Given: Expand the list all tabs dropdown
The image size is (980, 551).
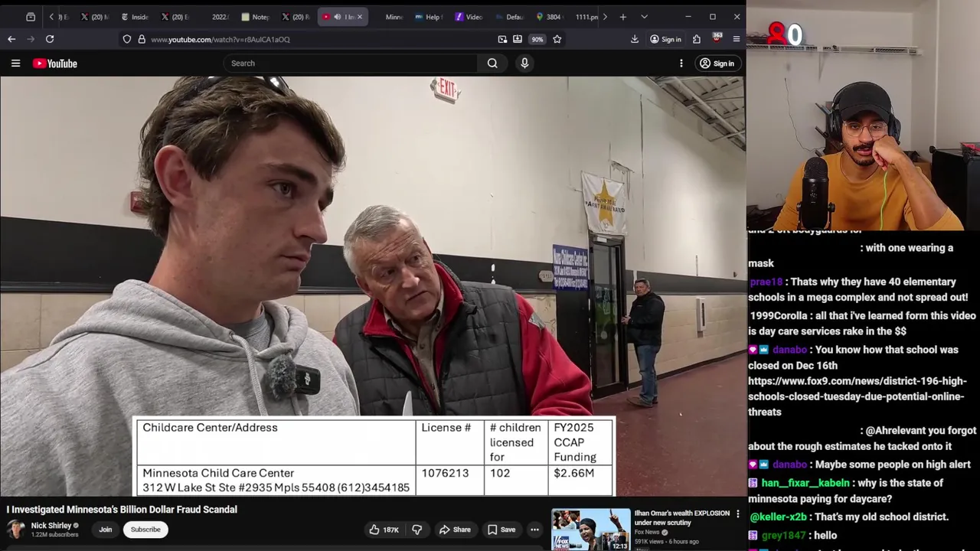Looking at the screenshot, I should click(644, 17).
